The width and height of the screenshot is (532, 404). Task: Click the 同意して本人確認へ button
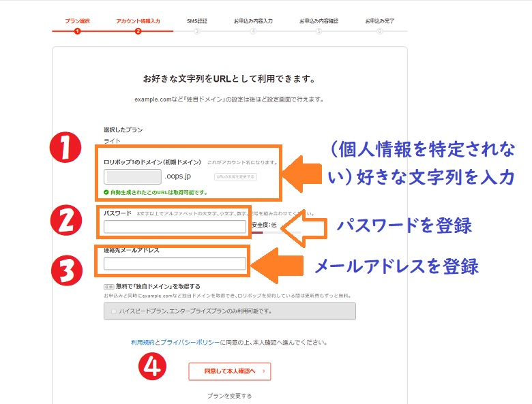coord(230,371)
